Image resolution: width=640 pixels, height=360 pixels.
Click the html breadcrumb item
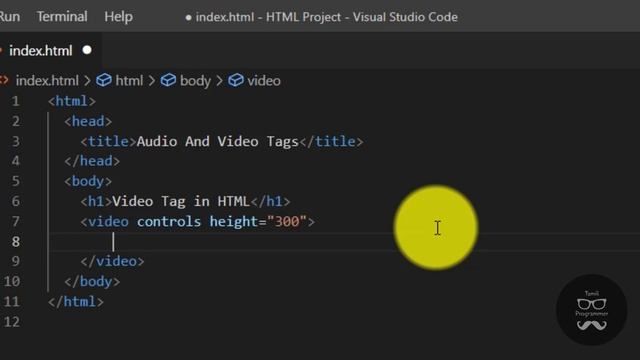point(129,80)
